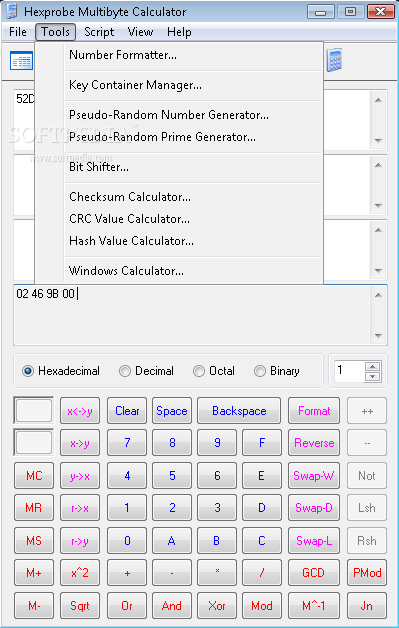
Task: Click the MC memory clear button
Action: click(x=34, y=476)
